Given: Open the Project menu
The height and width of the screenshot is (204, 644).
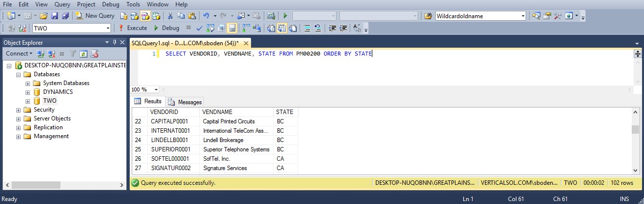Looking at the screenshot, I should pos(86,4).
